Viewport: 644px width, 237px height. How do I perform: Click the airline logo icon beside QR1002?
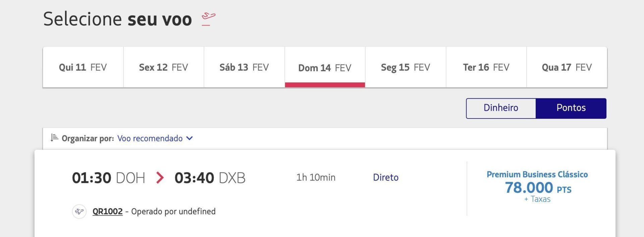(79, 211)
